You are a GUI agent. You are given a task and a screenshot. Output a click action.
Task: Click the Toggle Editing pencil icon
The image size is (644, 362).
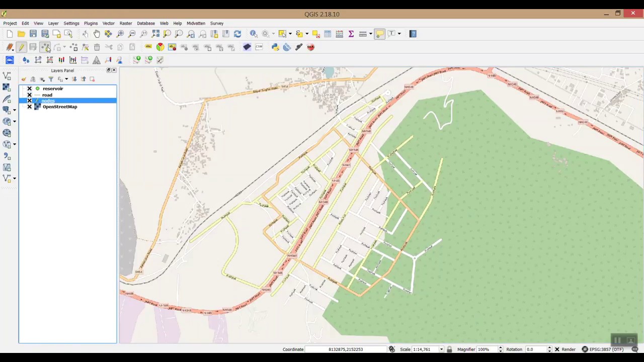[x=21, y=47]
